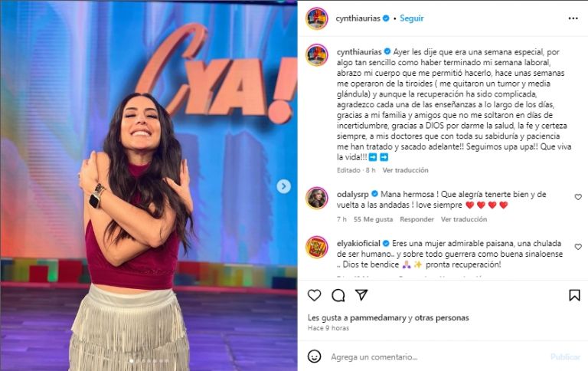The height and width of the screenshot is (371, 588).
Task: Like elyakioficial's comment heart
Action: [578, 247]
